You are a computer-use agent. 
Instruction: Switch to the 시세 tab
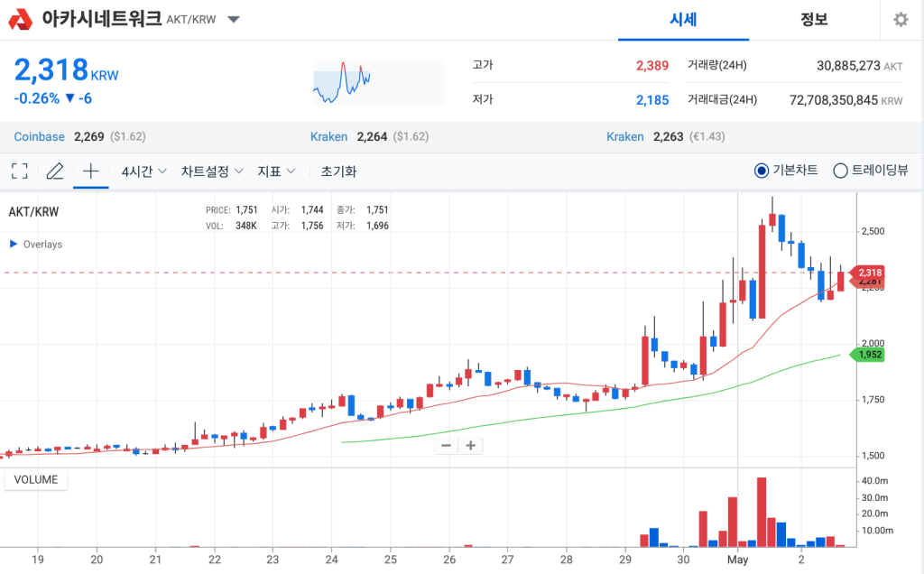pos(684,20)
